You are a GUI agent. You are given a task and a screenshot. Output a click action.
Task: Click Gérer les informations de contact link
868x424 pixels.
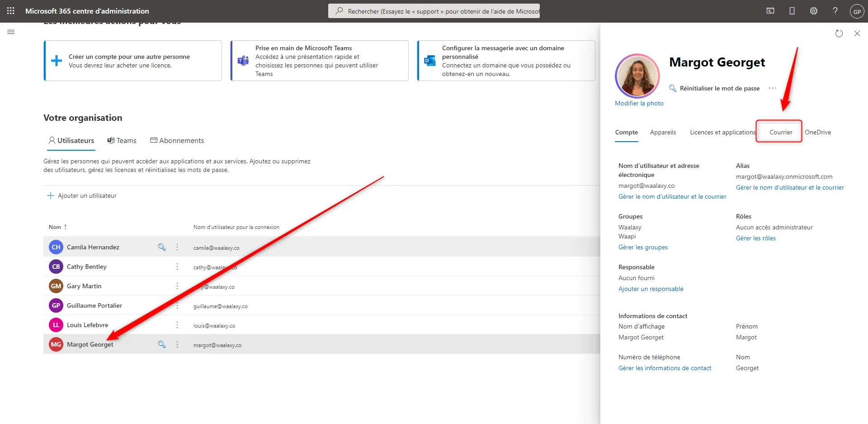pos(665,368)
